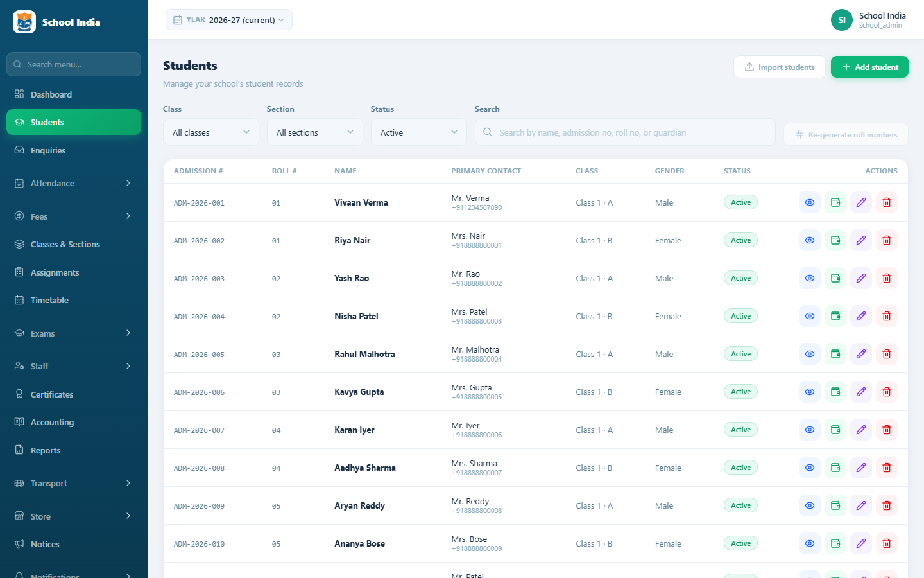Expand the Fees menu
The width and height of the screenshot is (924, 578).
coord(74,216)
